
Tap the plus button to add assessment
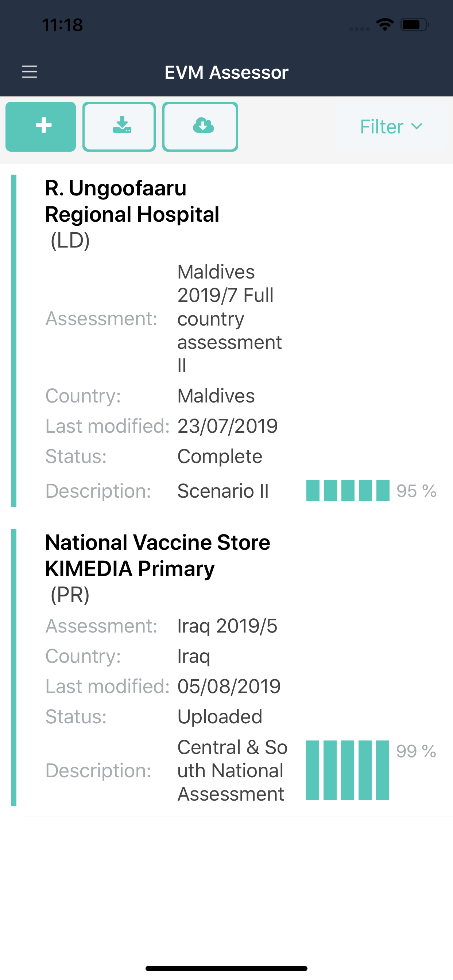tap(41, 126)
